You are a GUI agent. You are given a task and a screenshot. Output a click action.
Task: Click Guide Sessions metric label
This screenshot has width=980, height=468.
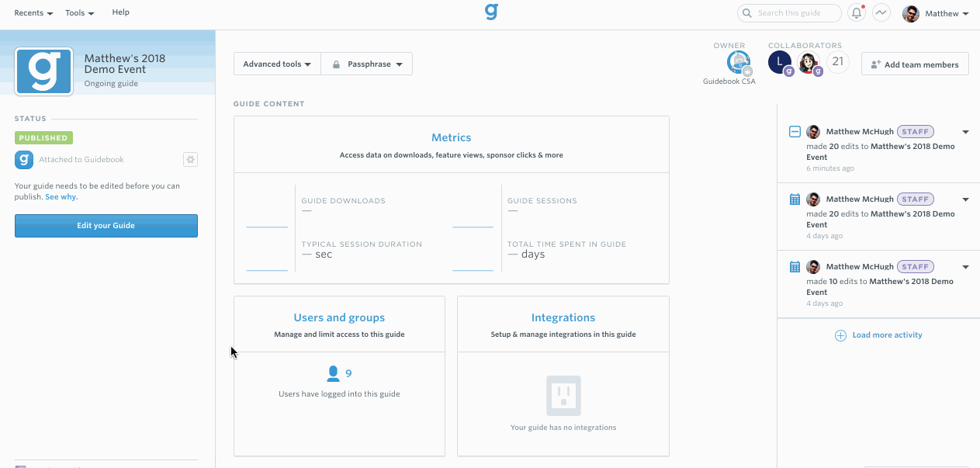[x=542, y=201]
